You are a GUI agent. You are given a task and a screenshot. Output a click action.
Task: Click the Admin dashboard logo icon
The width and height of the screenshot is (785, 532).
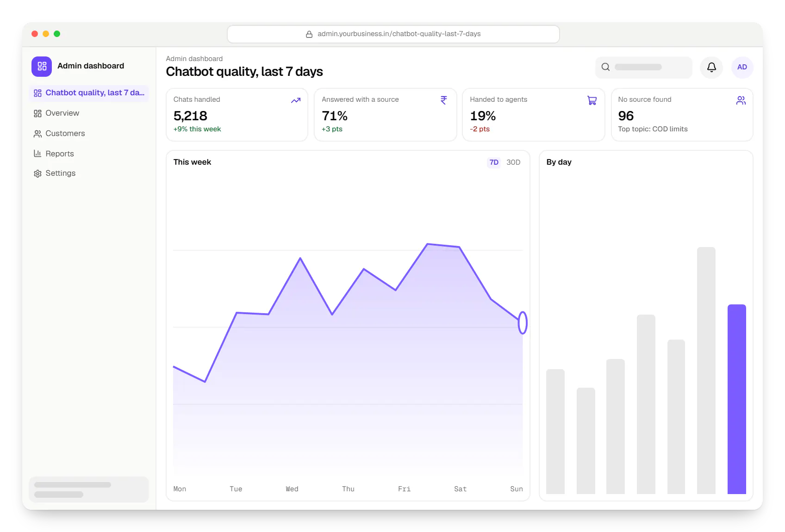[x=42, y=66]
